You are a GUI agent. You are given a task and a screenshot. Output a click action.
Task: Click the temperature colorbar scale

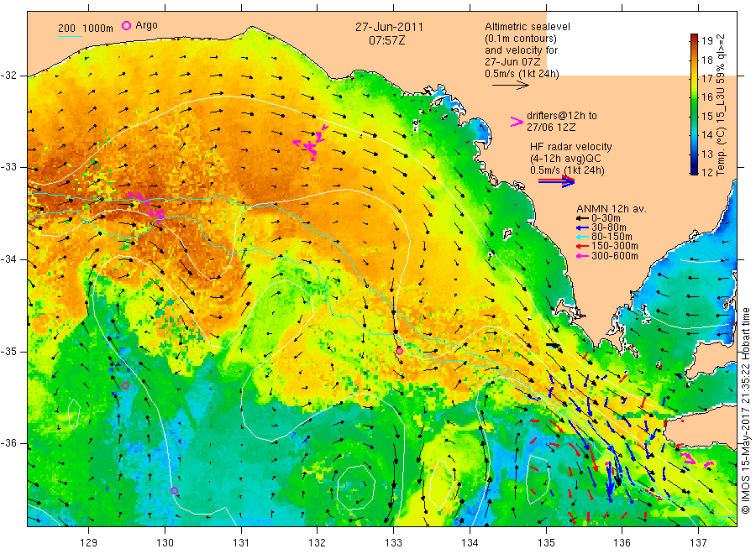tap(695, 104)
